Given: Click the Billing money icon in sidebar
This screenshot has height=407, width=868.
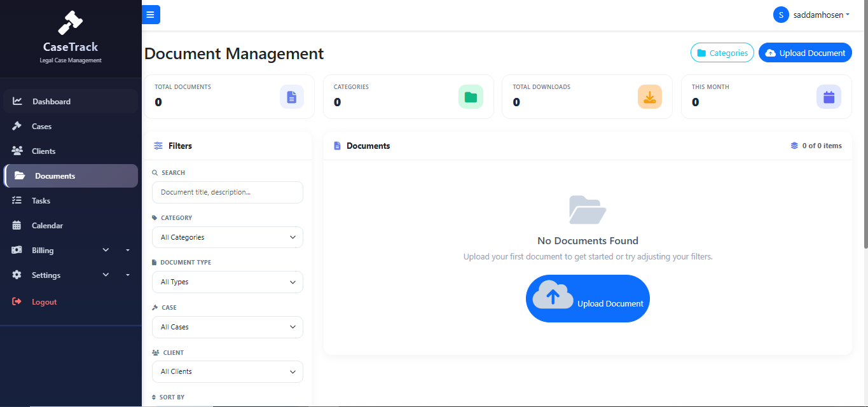Looking at the screenshot, I should 17,250.
